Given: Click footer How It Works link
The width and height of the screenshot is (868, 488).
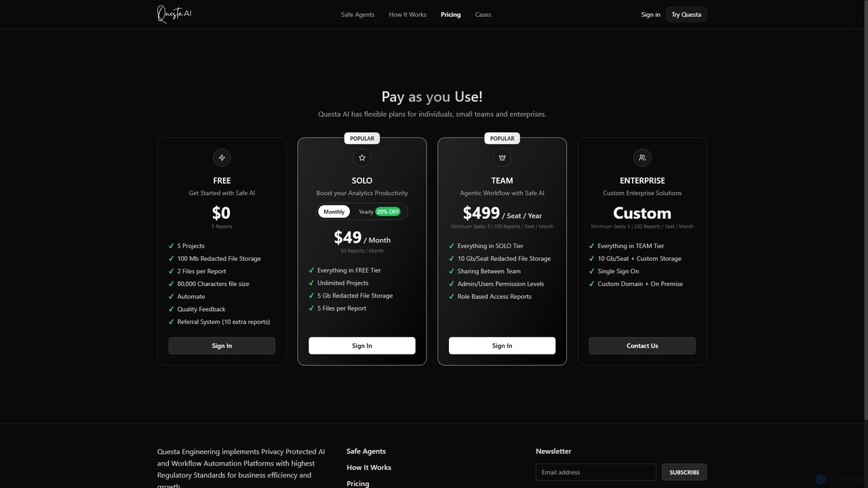Looking at the screenshot, I should pos(369,468).
